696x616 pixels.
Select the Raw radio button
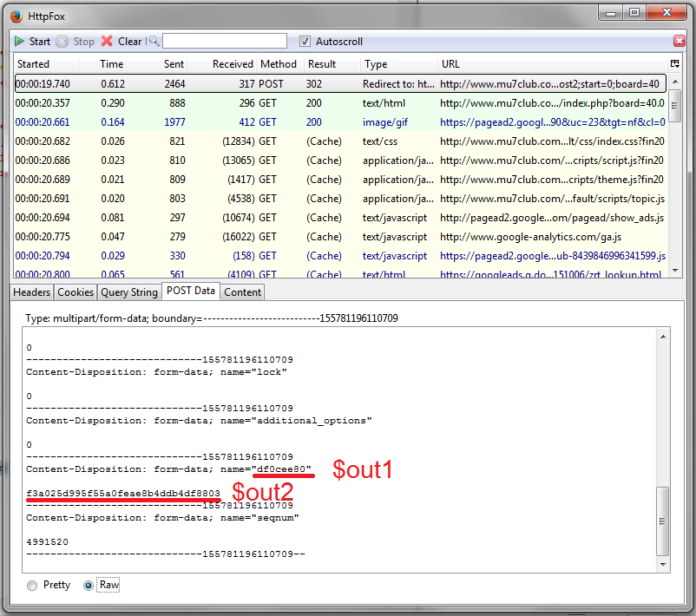point(89,586)
